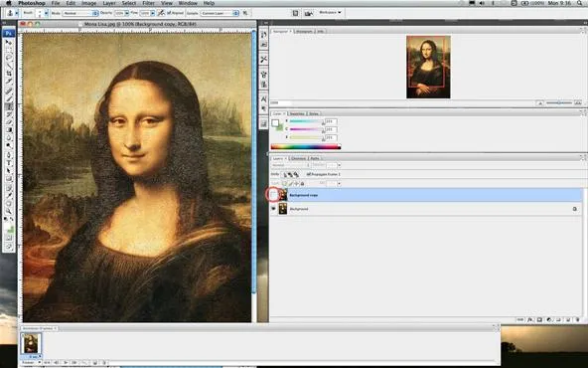Open the tool preset picker dropdown
This screenshot has height=368, width=588.
[16, 13]
